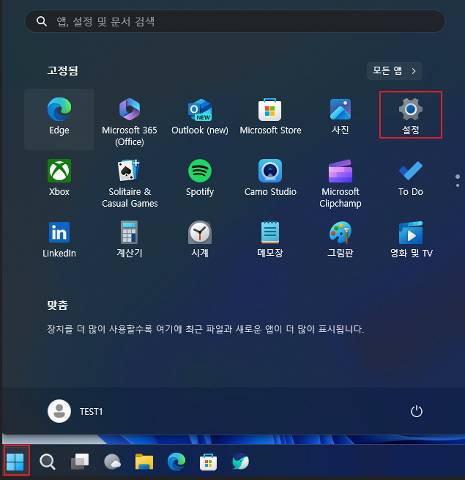This screenshot has width=465, height=480.
Task: Launch Spotify
Action: pyautogui.click(x=200, y=178)
